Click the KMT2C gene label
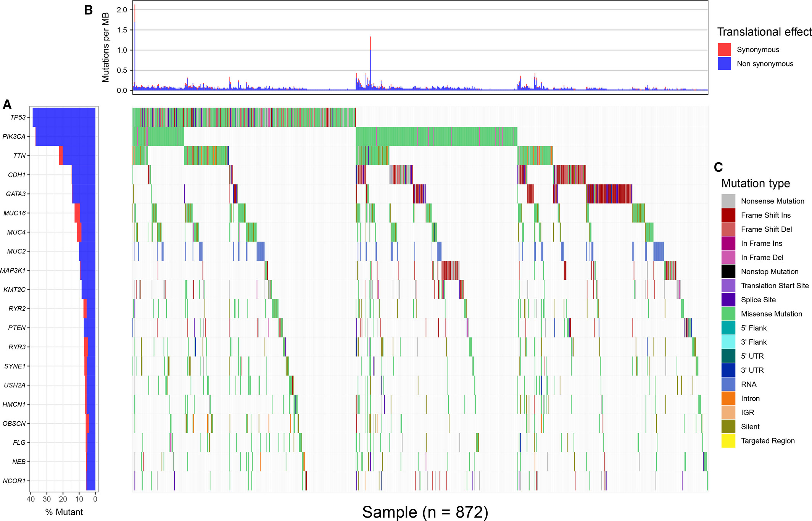The width and height of the screenshot is (812, 521). (14, 289)
